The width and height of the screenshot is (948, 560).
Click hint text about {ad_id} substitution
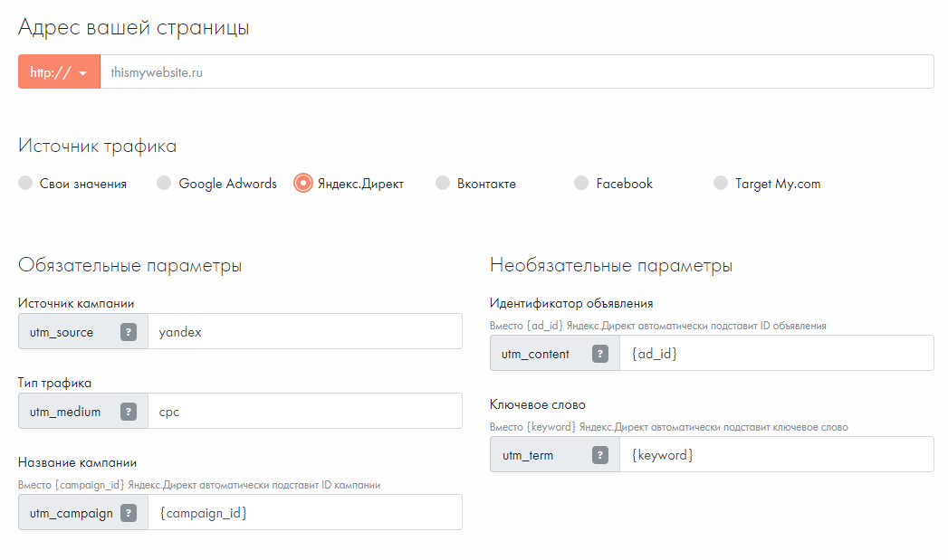click(657, 326)
